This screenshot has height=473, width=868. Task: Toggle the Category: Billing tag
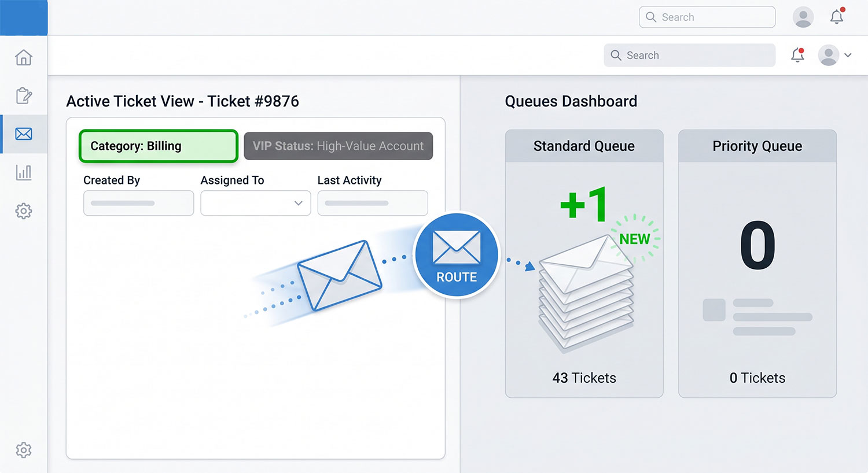(158, 146)
